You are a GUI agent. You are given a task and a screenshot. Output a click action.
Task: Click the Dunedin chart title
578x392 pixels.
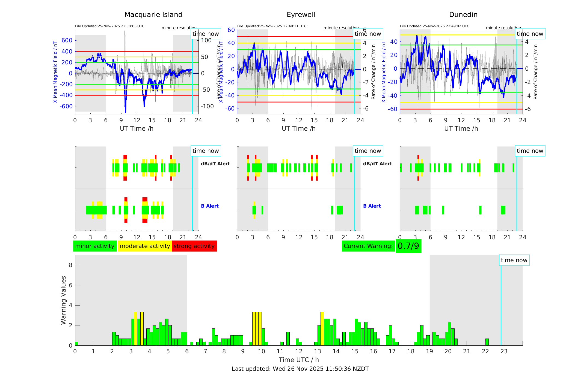[x=463, y=15]
